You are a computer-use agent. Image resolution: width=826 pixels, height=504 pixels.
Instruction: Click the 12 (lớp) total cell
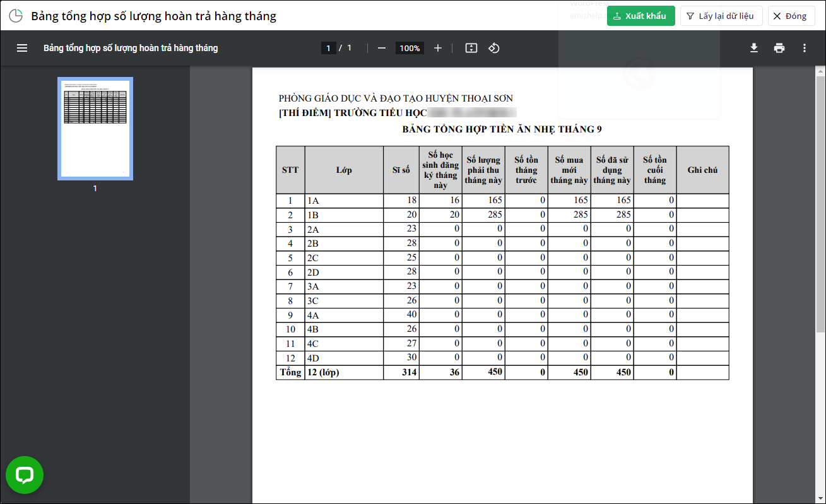[344, 372]
